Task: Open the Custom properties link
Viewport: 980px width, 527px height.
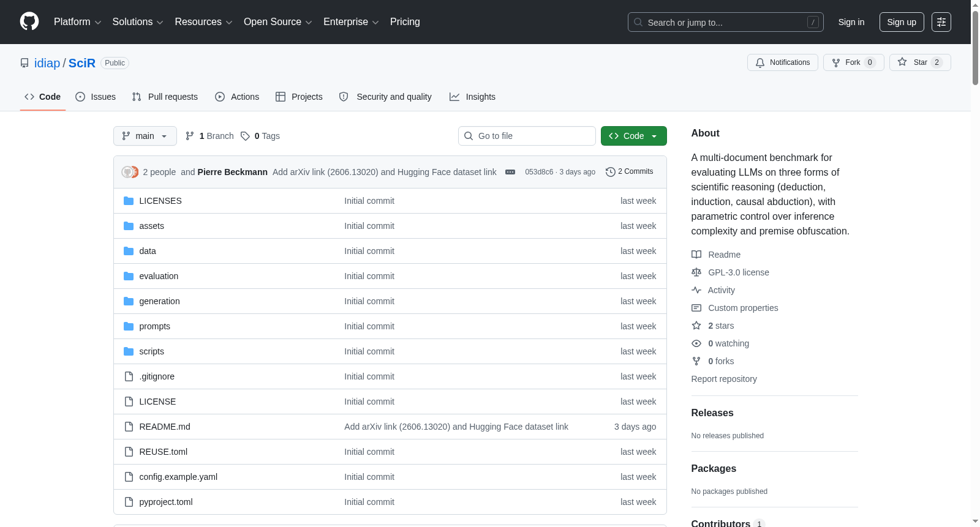Action: (x=743, y=308)
